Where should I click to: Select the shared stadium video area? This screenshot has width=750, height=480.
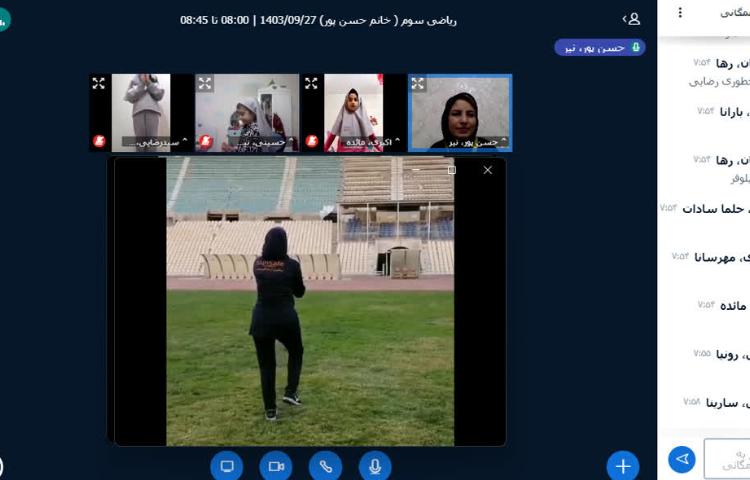click(310, 302)
